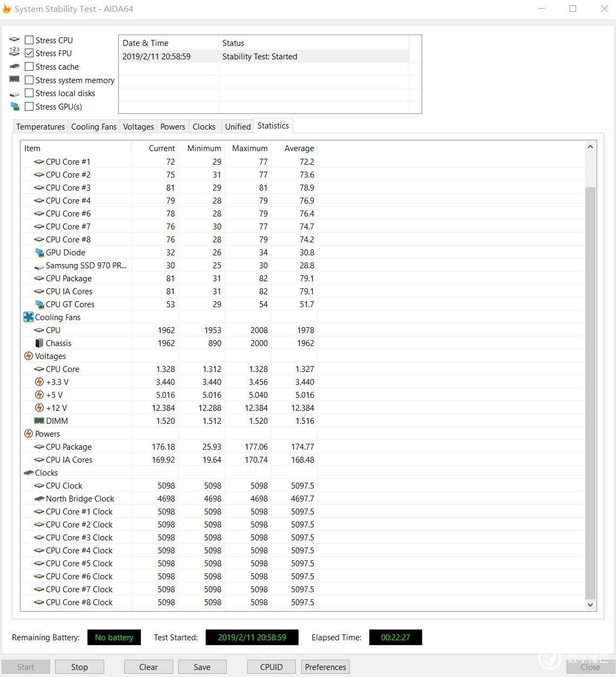Click the green RAM icon beside Stress system memory
Viewport: 616px width, 677px height.
[15, 79]
